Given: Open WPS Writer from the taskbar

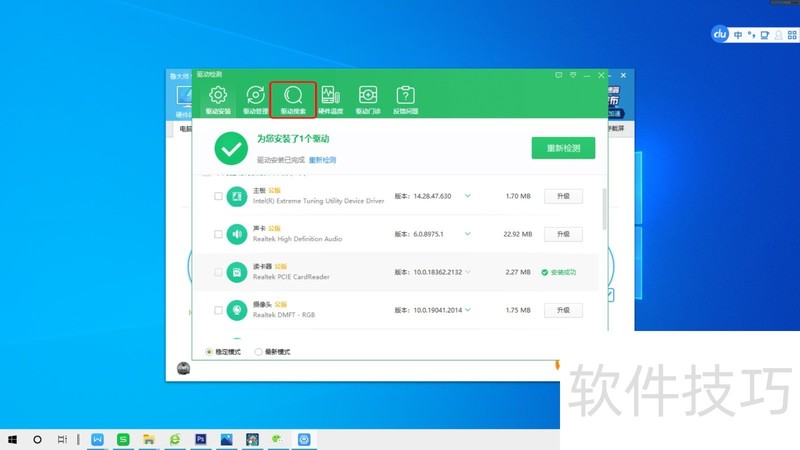Looking at the screenshot, I should tap(97, 439).
